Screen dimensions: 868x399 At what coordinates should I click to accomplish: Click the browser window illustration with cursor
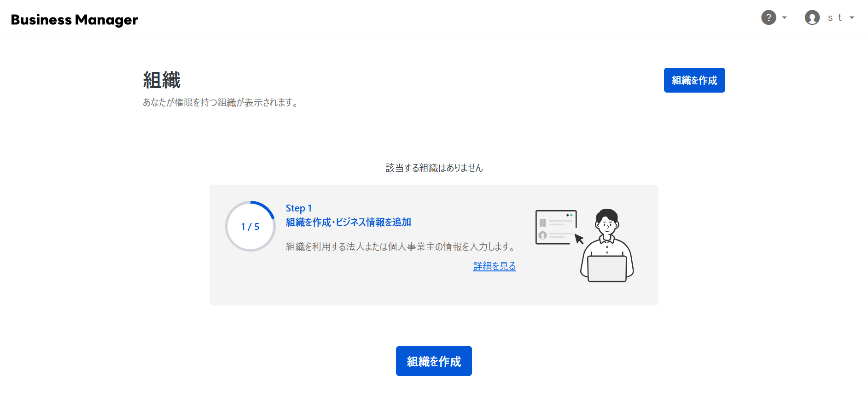click(556, 227)
